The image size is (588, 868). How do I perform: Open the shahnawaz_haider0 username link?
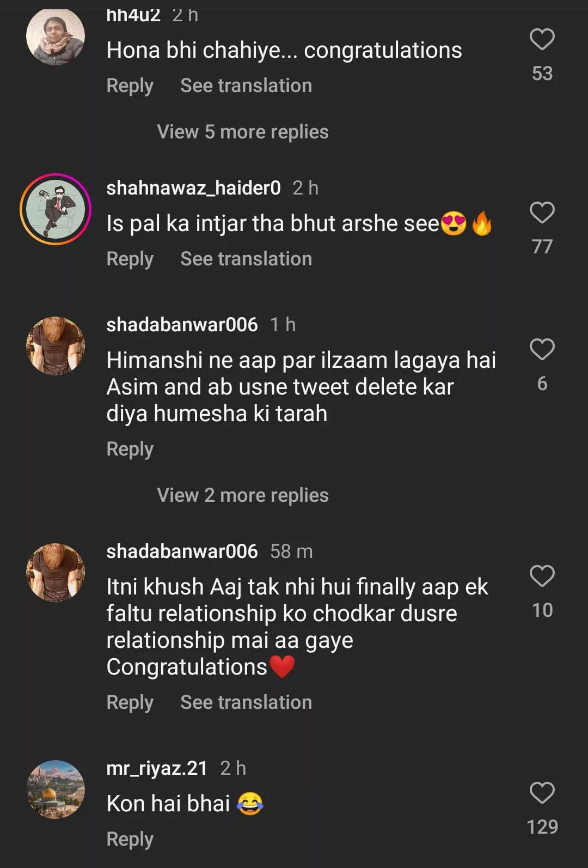(x=193, y=188)
